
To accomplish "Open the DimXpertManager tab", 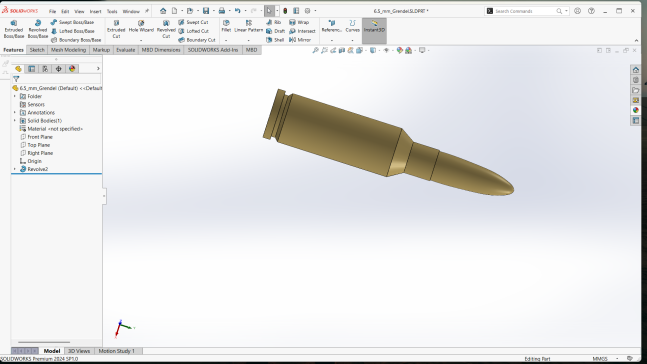I will coord(59,69).
